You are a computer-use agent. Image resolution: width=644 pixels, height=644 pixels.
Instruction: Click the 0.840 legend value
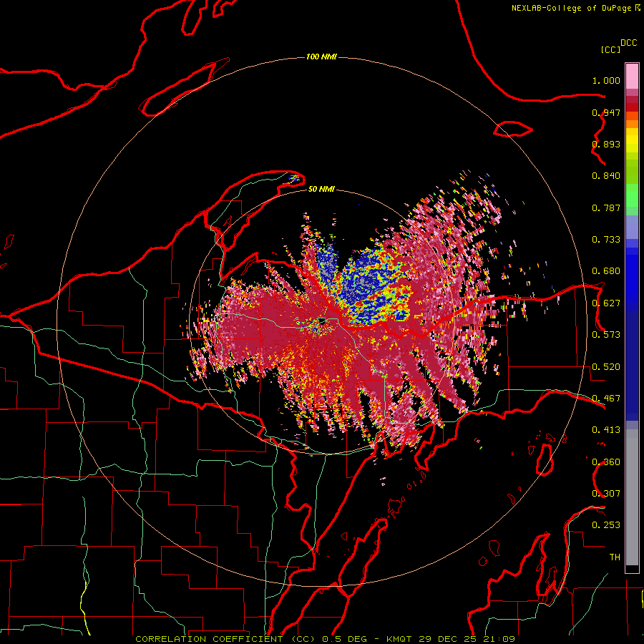pos(606,176)
